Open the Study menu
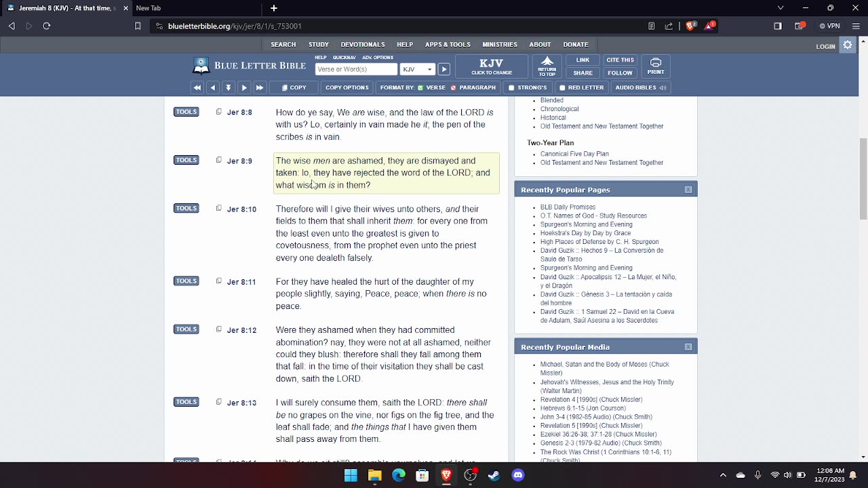 pos(319,45)
